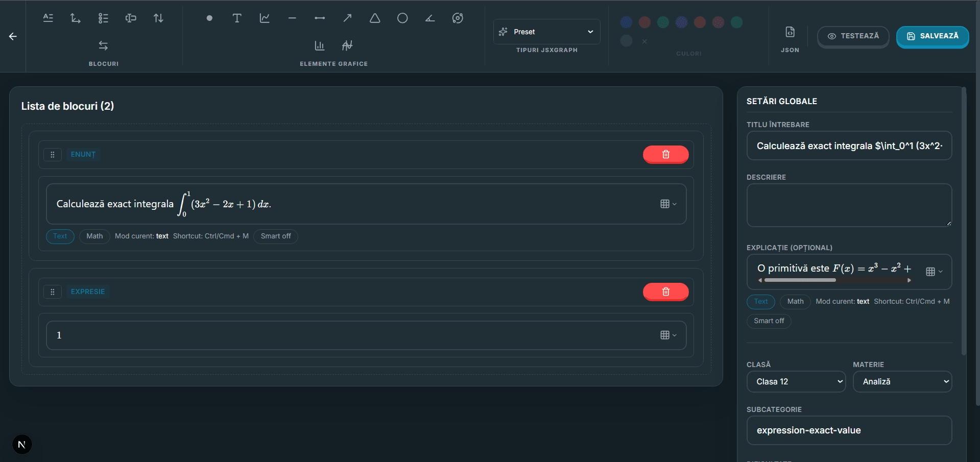Image resolution: width=980 pixels, height=462 pixels.
Task: Pick the gray color swatch
Action: (x=626, y=41)
